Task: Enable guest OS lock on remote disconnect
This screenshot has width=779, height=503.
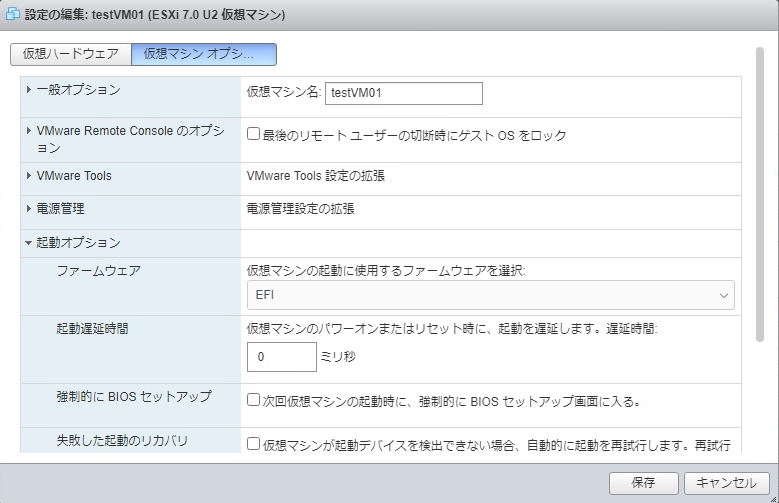Action: pos(254,133)
